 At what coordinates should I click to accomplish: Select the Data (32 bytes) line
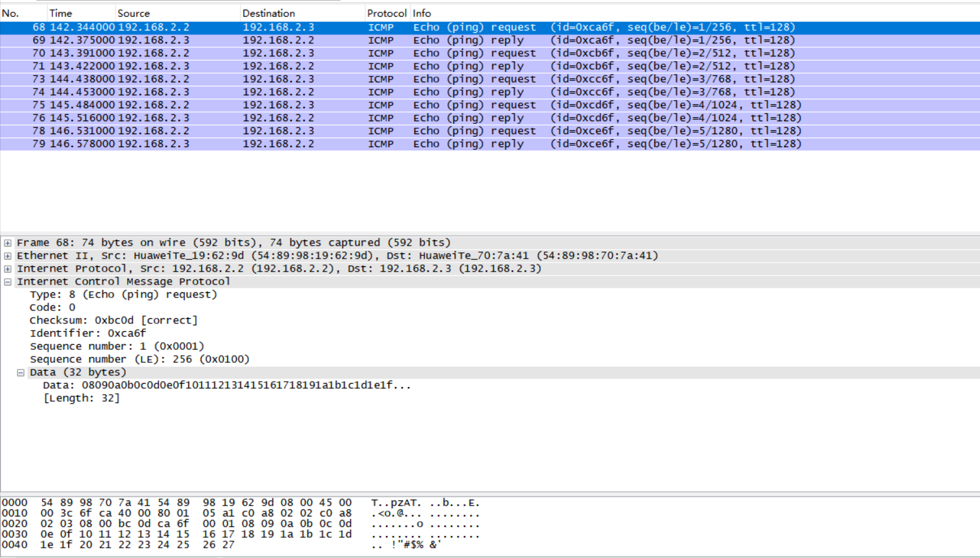78,373
